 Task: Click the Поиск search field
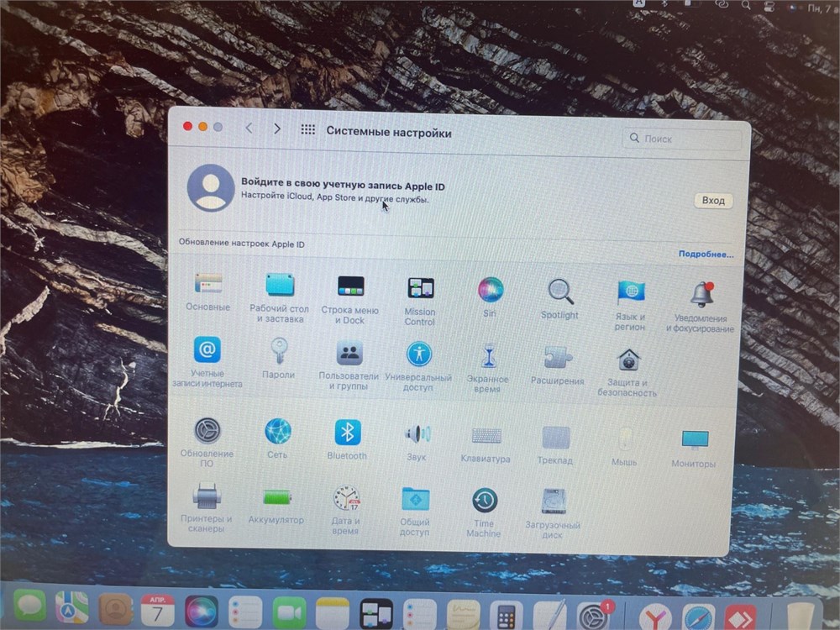[x=682, y=139]
